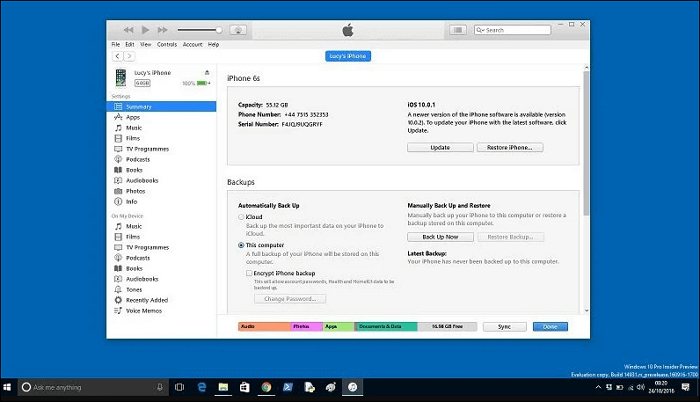Enable Encrypt iPhone backup checkbox
The width and height of the screenshot is (700, 402).
click(x=248, y=272)
